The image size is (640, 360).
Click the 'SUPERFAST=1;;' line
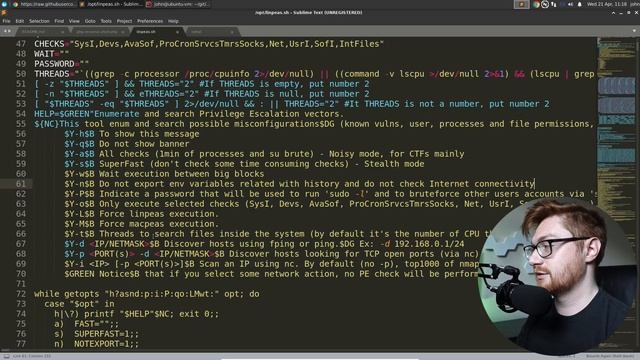pos(96,334)
